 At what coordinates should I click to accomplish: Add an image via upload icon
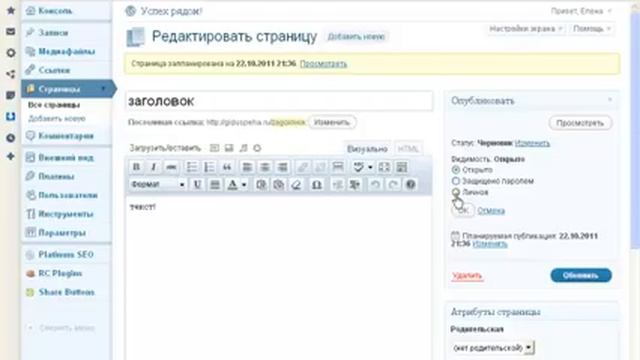[215, 148]
